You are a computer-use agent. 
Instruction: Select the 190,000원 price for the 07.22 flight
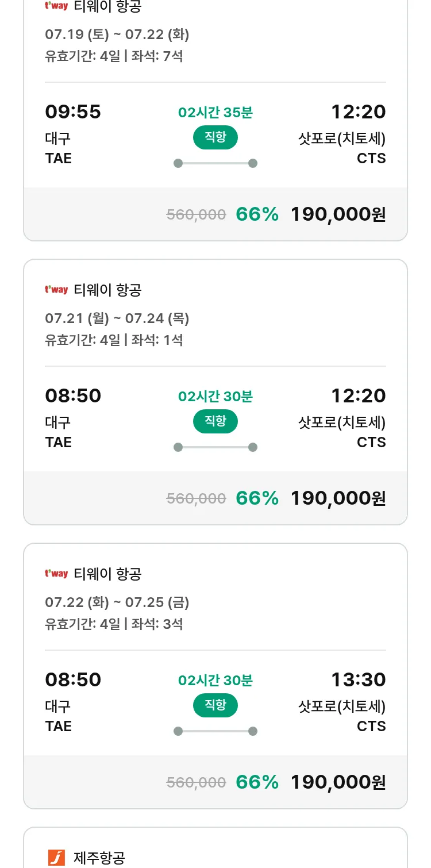pyautogui.click(x=338, y=782)
